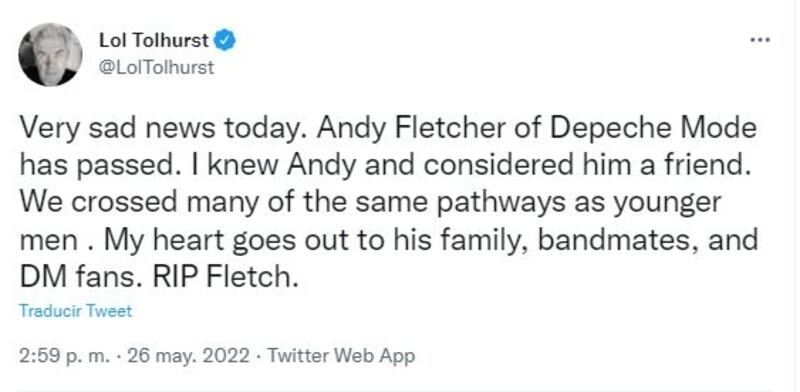Click the 26 may. 2022 date
Viewport: 800px width, 392px height.
pyautogui.click(x=189, y=356)
